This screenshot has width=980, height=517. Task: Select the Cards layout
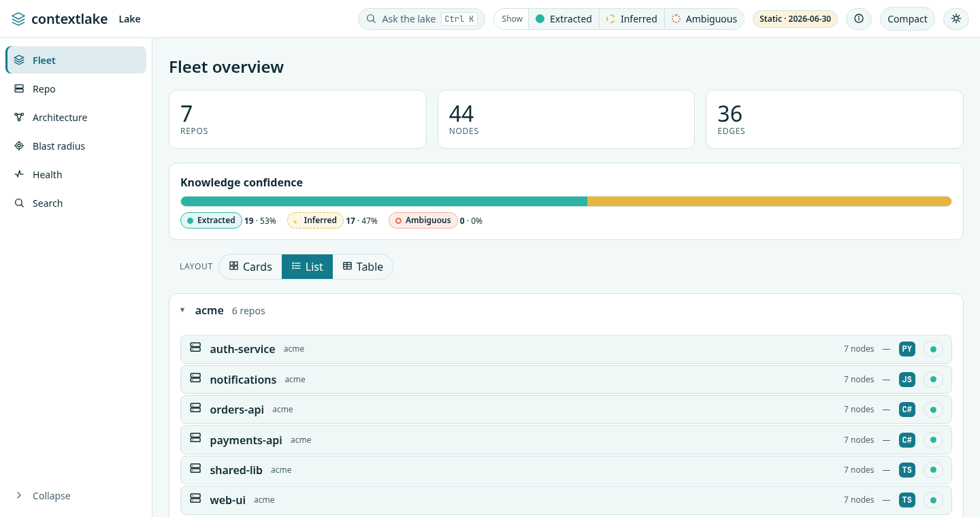click(x=250, y=267)
